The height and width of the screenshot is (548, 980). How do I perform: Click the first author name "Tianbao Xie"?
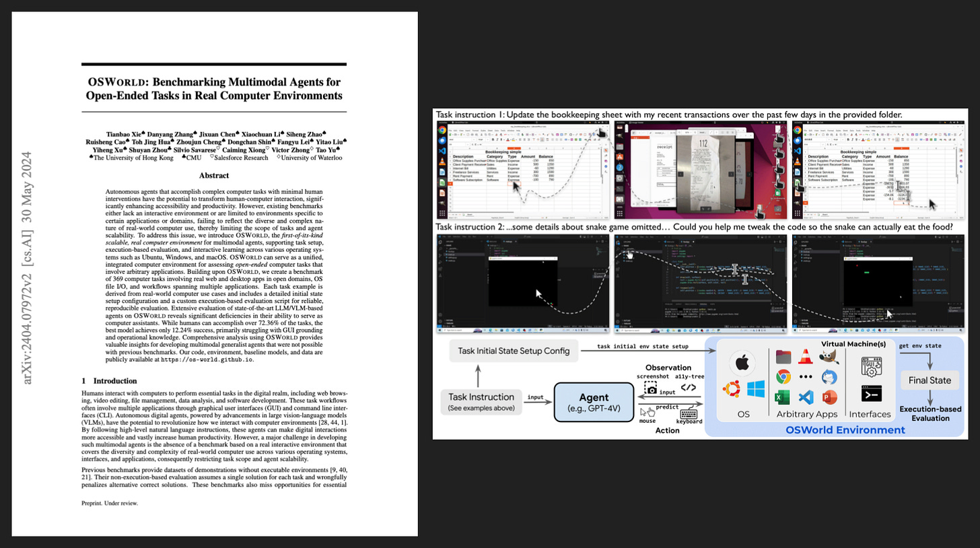[125, 133]
